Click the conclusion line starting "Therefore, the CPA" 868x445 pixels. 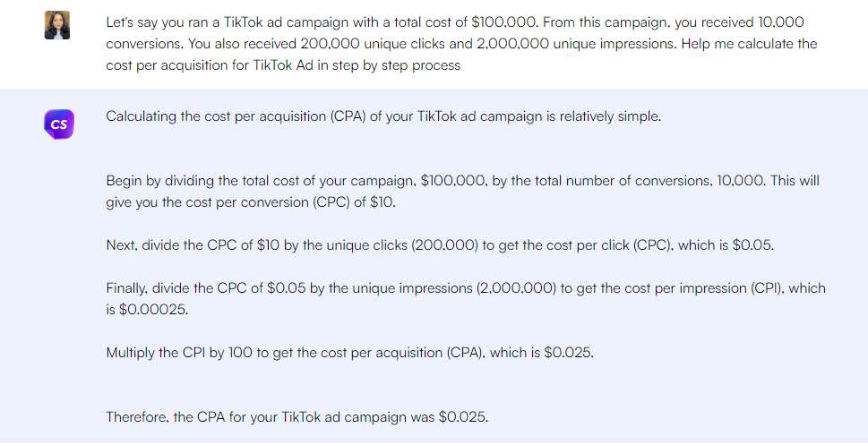click(296, 416)
